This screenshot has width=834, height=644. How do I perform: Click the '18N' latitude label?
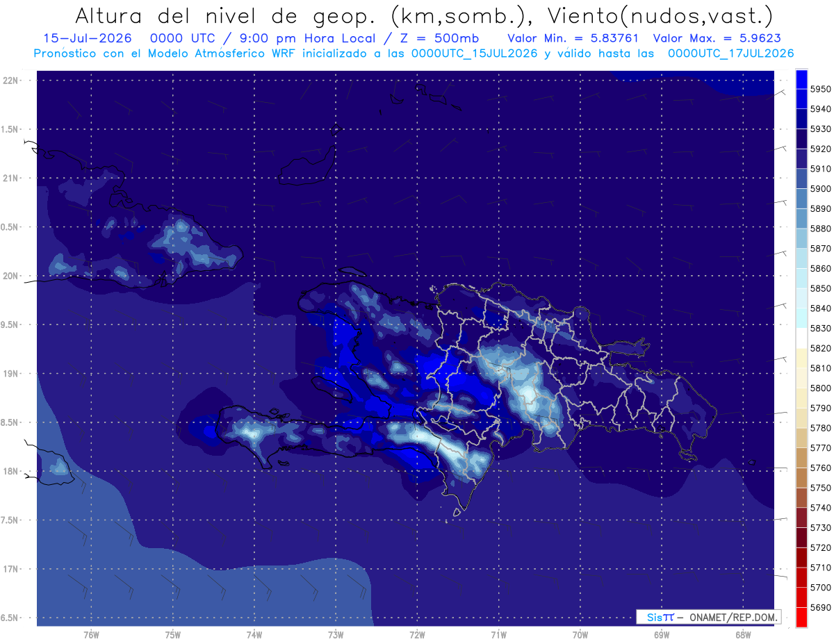click(10, 471)
